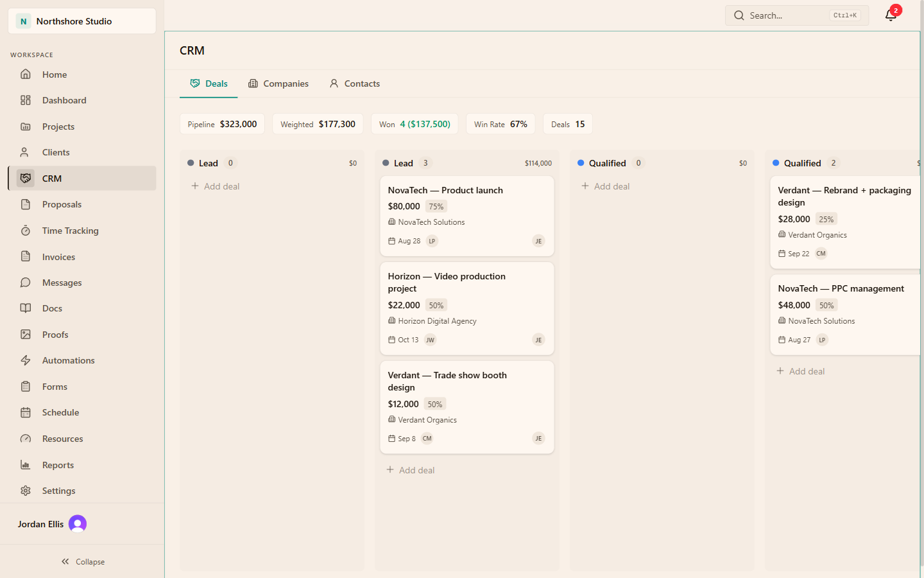The image size is (924, 578).
Task: Open Northshore Studio workspace switcher
Action: coord(82,21)
